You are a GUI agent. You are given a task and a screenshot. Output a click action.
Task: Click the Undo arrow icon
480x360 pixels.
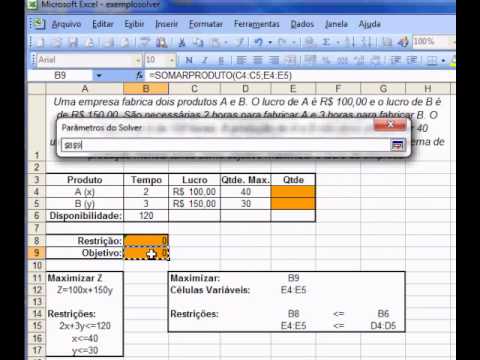[259, 42]
